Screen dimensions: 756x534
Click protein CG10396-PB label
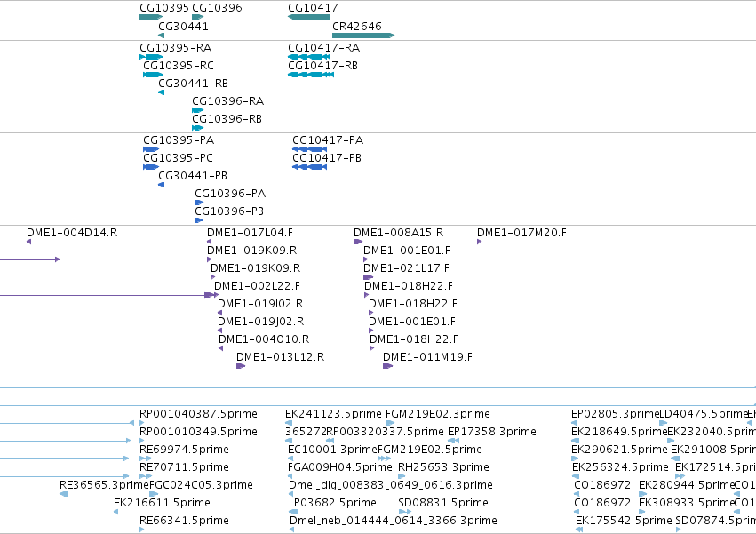point(229,211)
